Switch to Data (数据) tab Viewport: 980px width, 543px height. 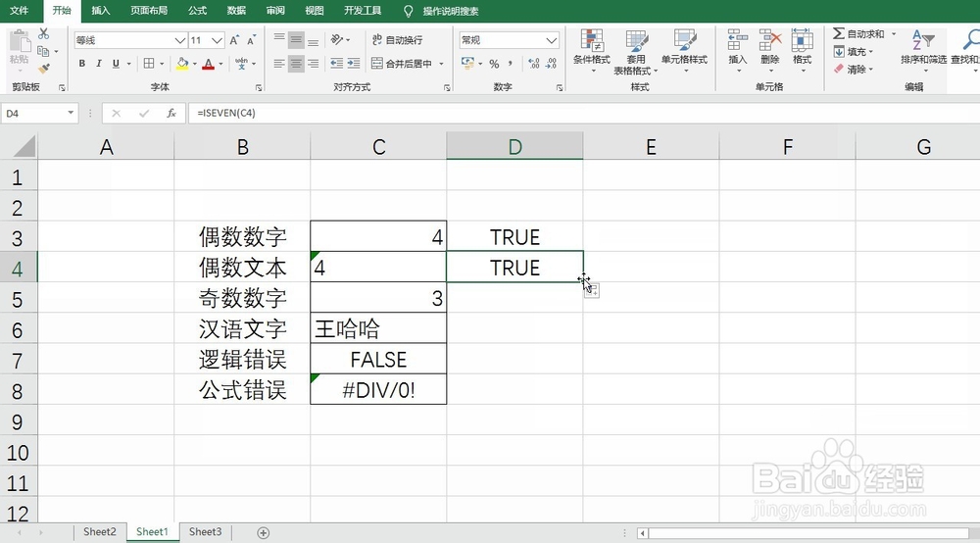click(x=236, y=11)
